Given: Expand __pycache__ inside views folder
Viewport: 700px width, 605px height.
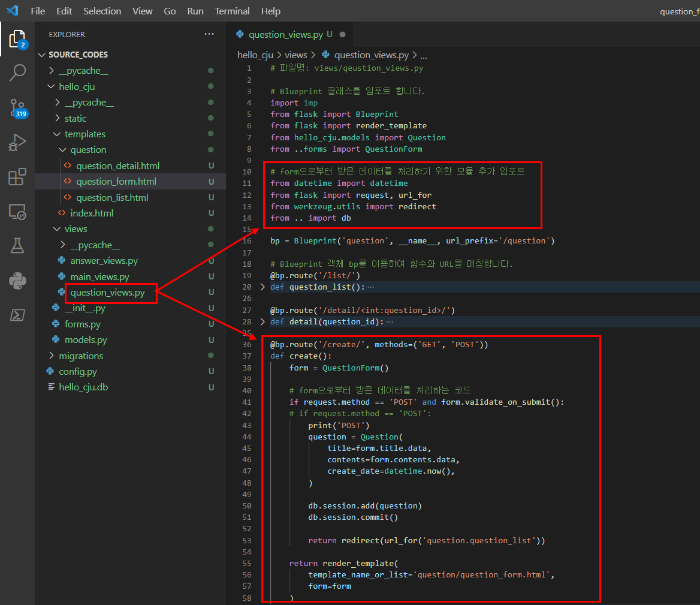Looking at the screenshot, I should (63, 245).
